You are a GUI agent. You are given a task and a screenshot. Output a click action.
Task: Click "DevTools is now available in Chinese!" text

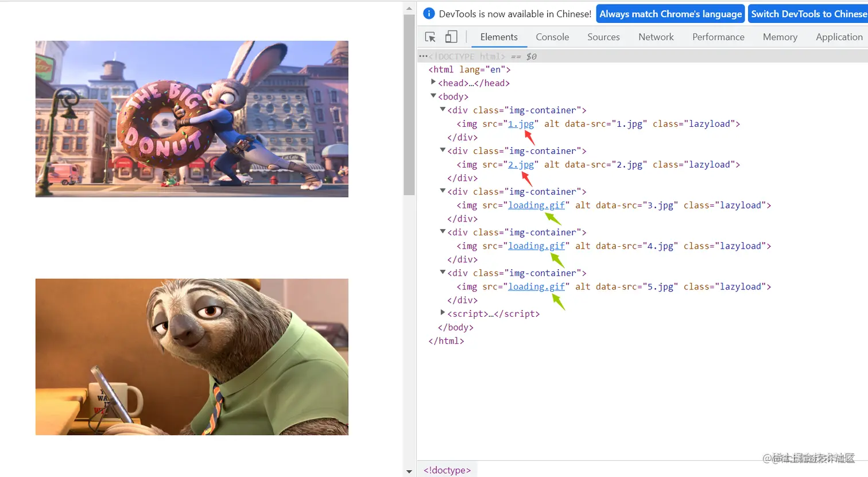[x=515, y=14]
